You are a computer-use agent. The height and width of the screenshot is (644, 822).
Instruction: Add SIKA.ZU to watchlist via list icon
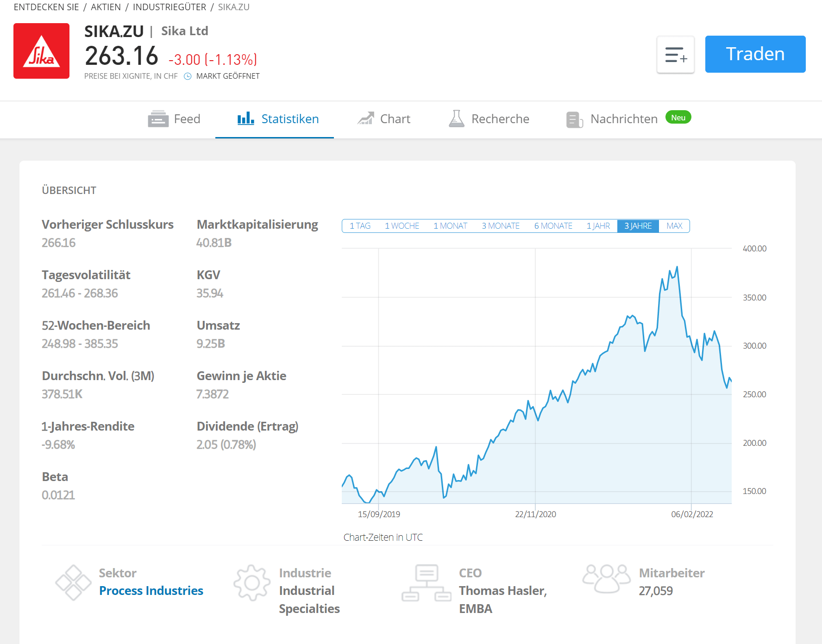(x=676, y=55)
